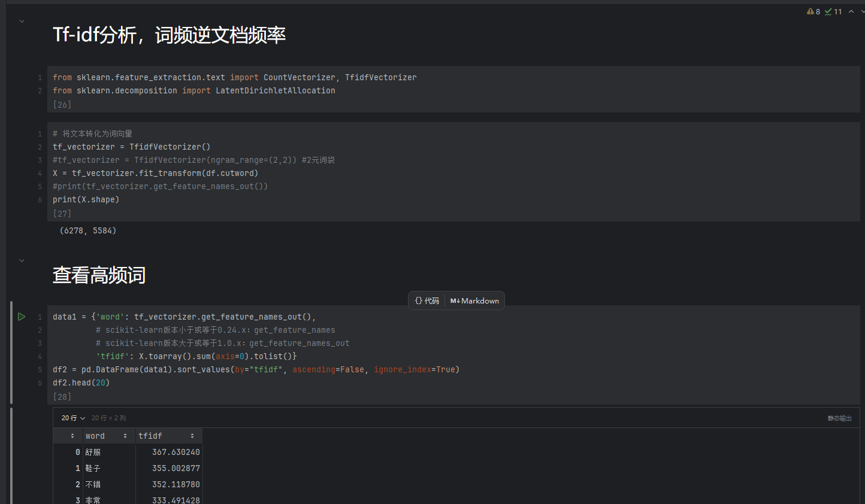Add a Markdown cell button
This screenshot has width=865, height=504.
(474, 300)
